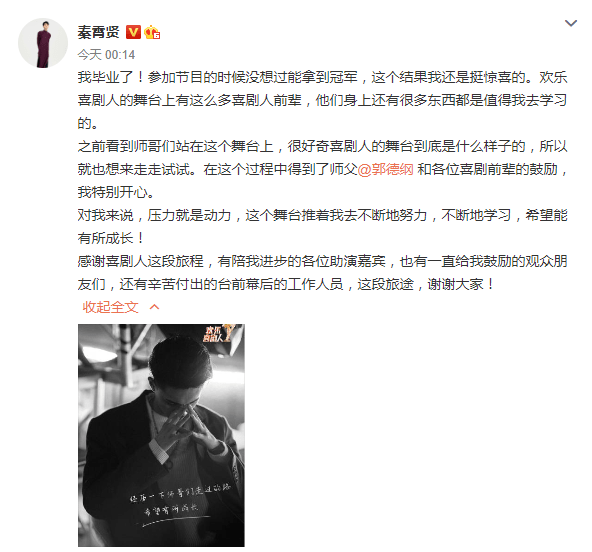Open the @郭德纲 mention link
The image size is (592, 552).
pos(385,170)
